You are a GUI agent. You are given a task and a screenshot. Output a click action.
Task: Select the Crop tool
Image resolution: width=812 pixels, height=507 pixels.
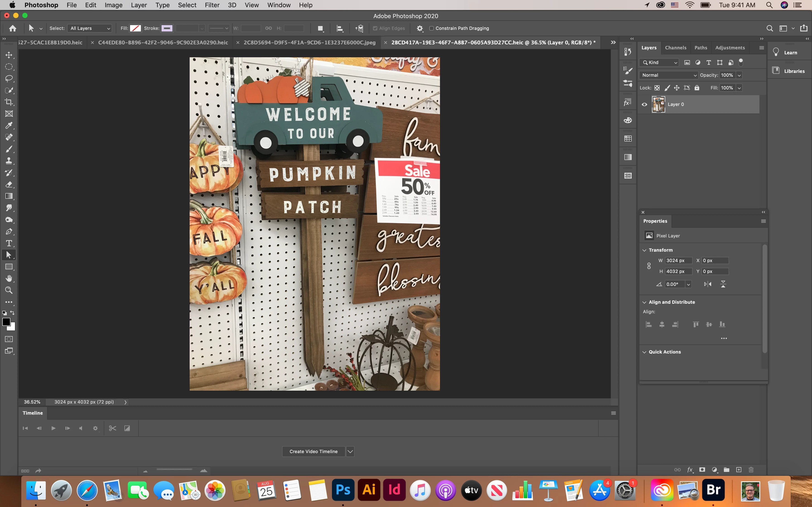[9, 102]
